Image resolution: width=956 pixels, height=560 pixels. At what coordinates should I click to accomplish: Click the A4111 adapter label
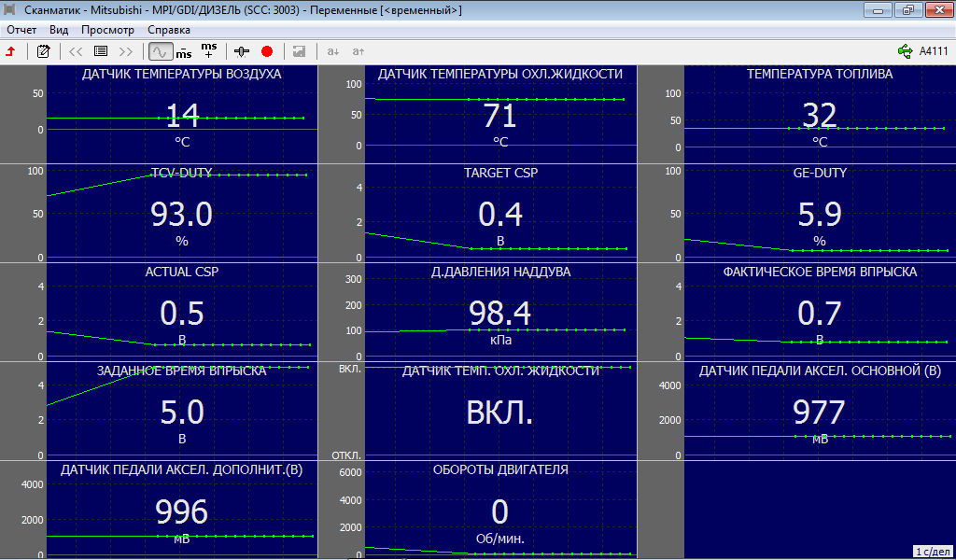934,51
